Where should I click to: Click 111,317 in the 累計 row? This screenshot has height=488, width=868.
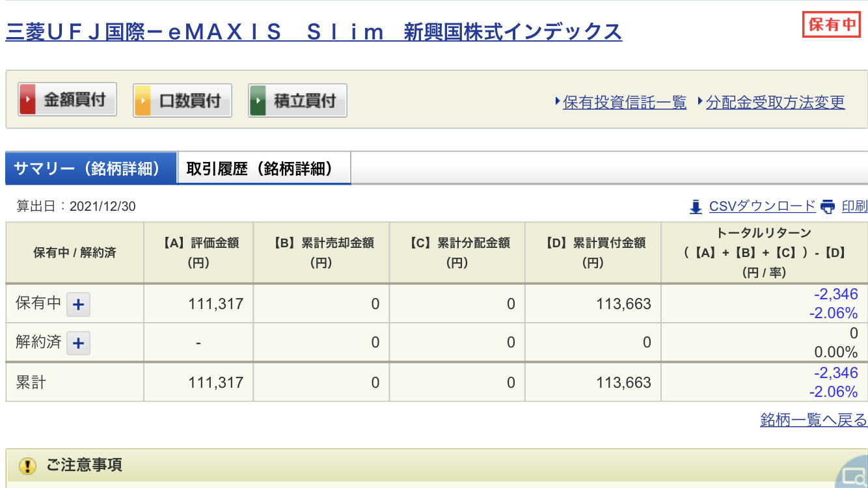[x=216, y=383]
